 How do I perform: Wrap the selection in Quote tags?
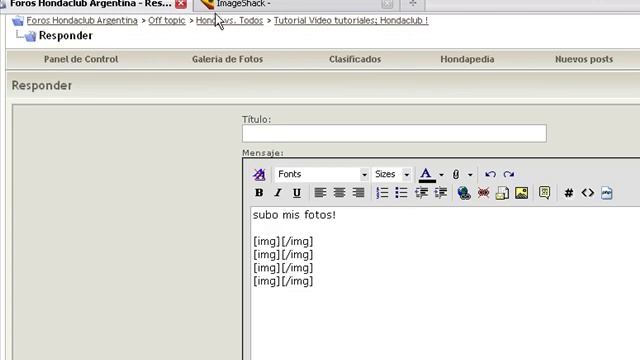pyautogui.click(x=544, y=193)
